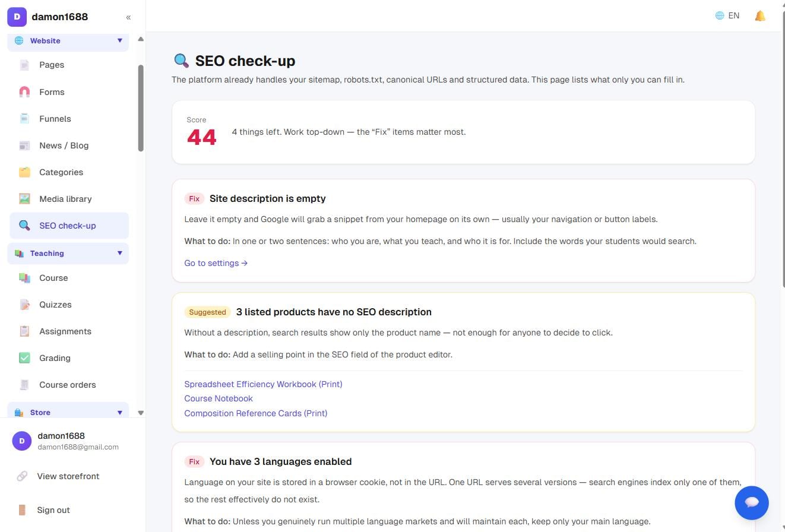785x532 pixels.
Task: Collapse the sidebar with double-chevron icon
Action: [x=128, y=17]
